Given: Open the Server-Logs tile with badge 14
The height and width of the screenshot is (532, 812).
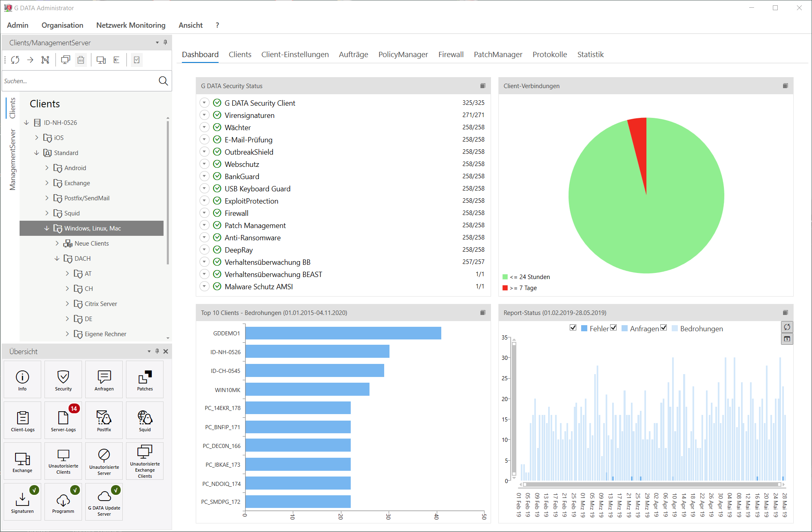Looking at the screenshot, I should pos(63,420).
